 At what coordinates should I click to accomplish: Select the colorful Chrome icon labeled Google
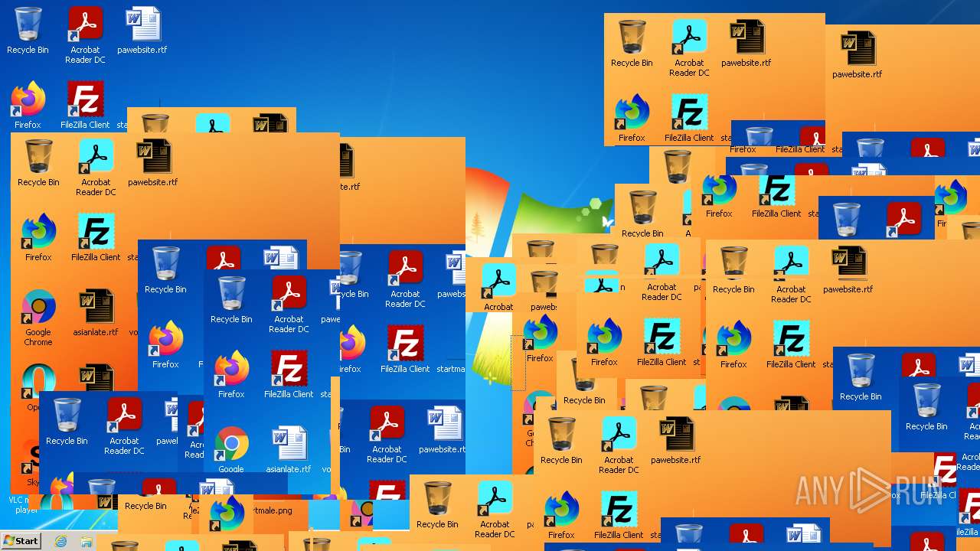tap(231, 450)
